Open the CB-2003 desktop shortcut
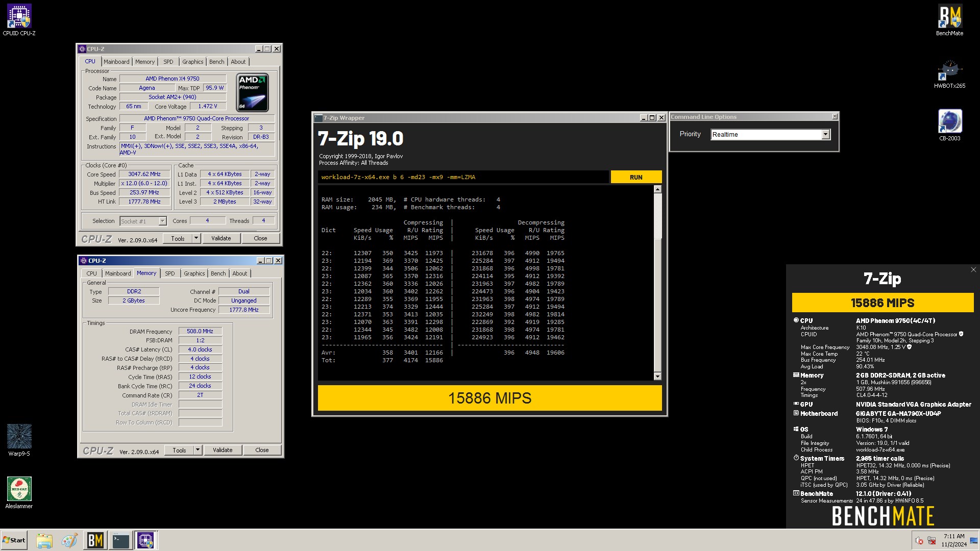This screenshot has width=980, height=551. [949, 126]
